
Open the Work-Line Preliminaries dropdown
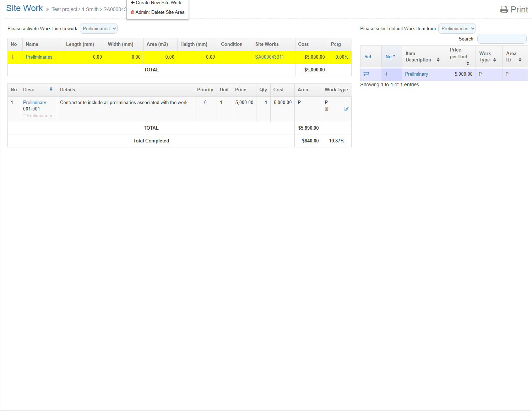pos(99,28)
